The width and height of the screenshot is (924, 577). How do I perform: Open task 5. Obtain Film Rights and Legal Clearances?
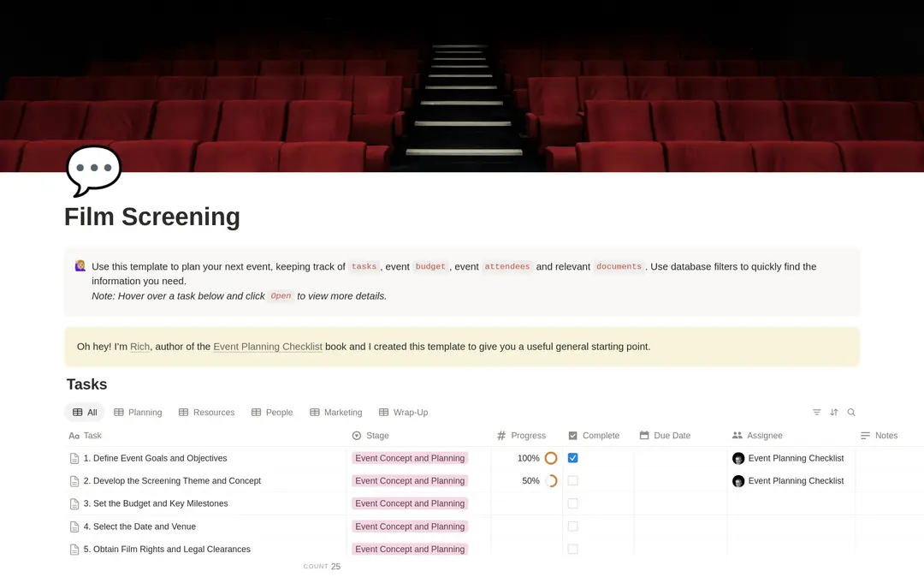click(167, 549)
